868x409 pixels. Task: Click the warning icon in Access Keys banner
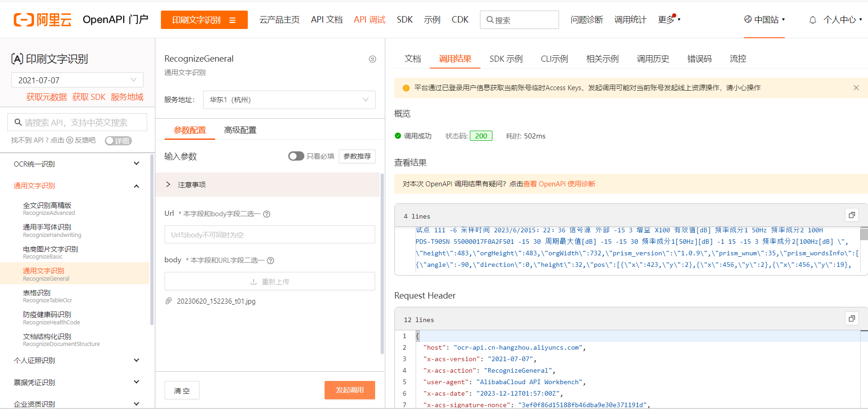(x=406, y=88)
